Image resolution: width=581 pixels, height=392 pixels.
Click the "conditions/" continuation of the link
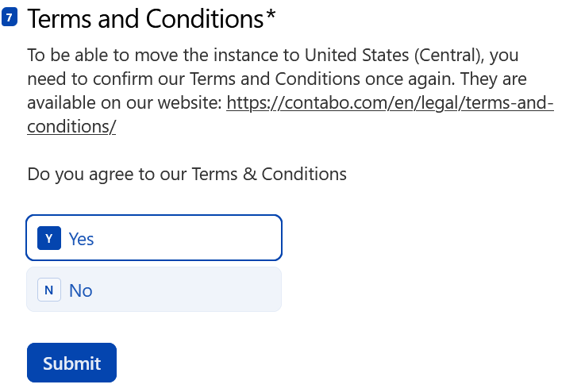(x=71, y=127)
